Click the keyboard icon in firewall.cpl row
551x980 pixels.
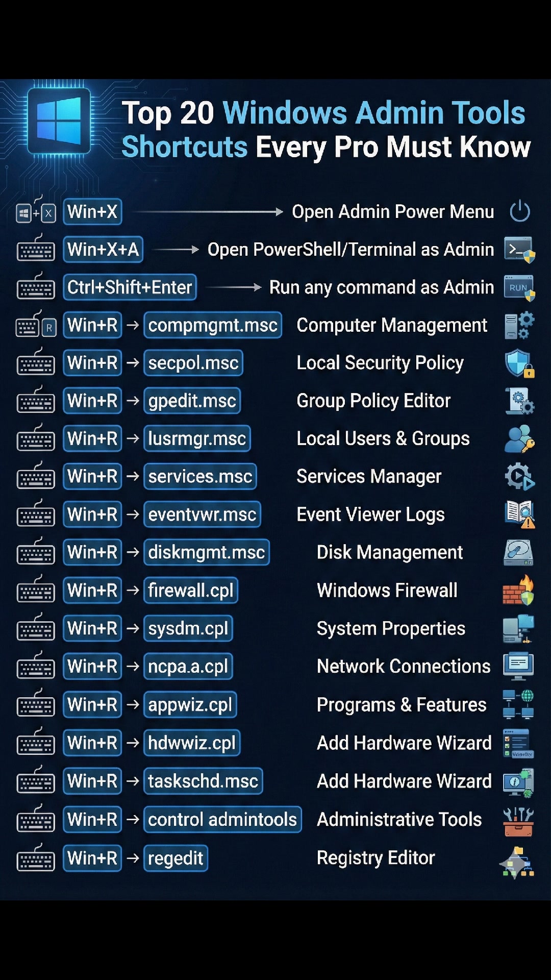36,590
